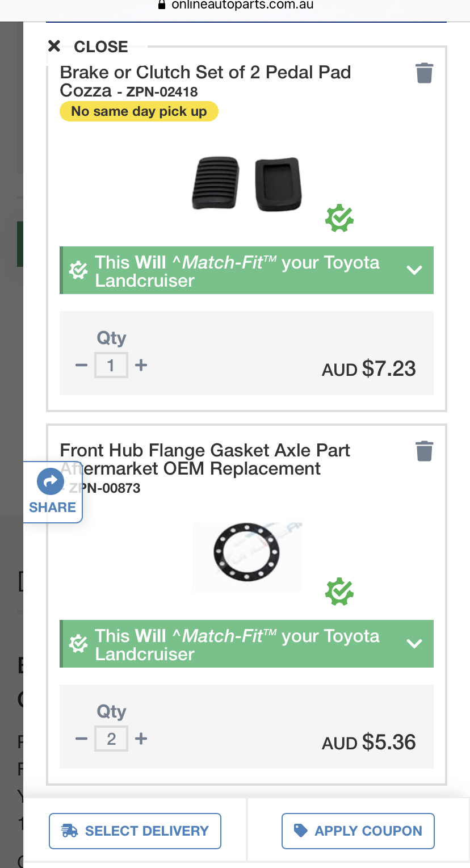Increase quantity of the pedal pad set

coord(141,365)
